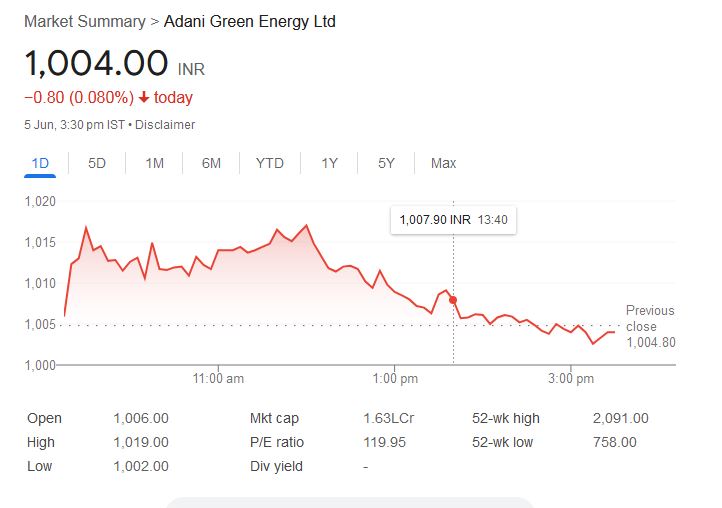Image resolution: width=722 pixels, height=508 pixels.
Task: Click the Adani Green Energy Ltd title
Action: (x=249, y=21)
